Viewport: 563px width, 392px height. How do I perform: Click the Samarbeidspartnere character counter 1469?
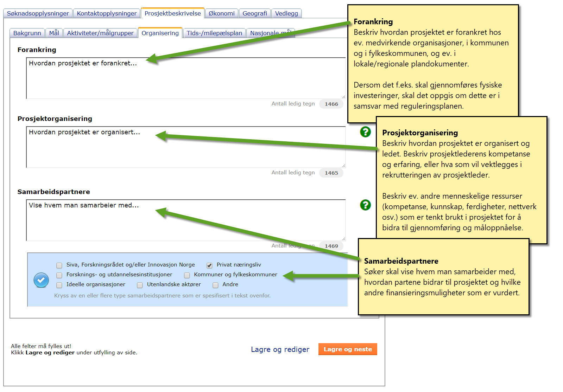click(x=331, y=246)
